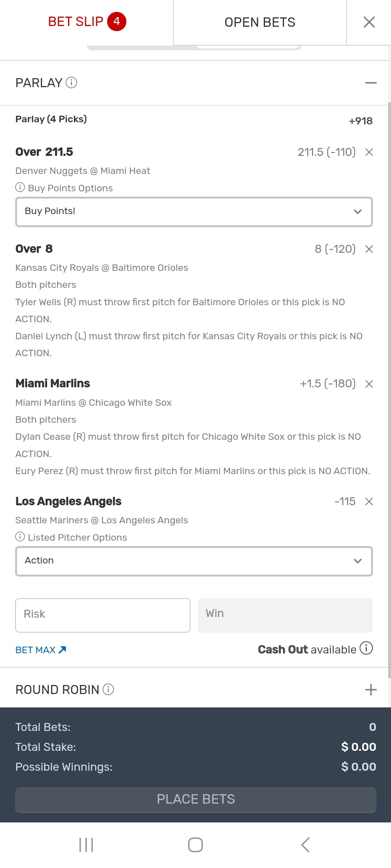Remove the Miami Marlins pick
The height and width of the screenshot is (868, 391).
[369, 384]
